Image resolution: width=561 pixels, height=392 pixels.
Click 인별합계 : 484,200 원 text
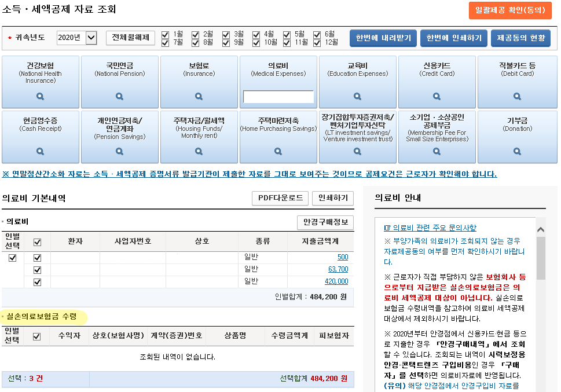310,297
